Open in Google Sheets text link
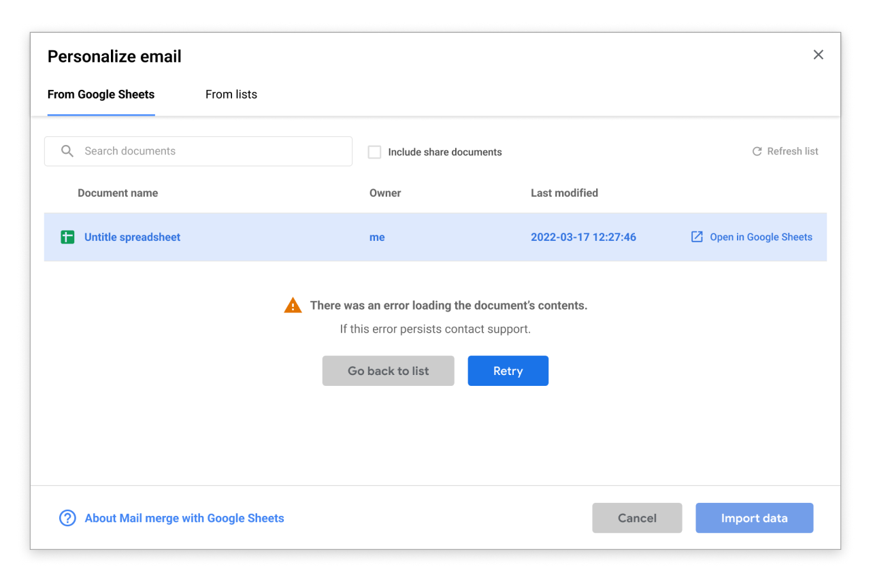This screenshot has width=871, height=588. tap(761, 238)
